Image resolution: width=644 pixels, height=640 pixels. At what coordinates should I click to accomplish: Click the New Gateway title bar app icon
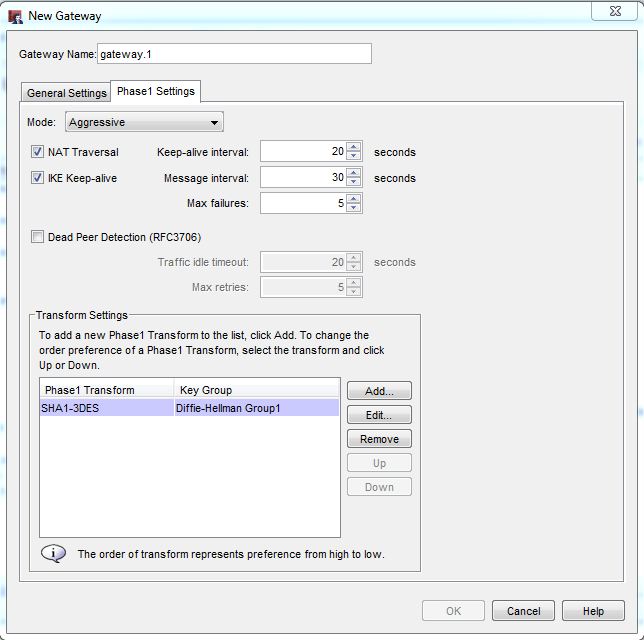click(15, 16)
